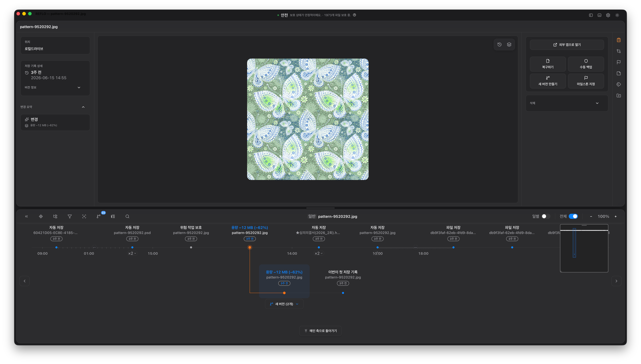Click the 수동 백업 manual backup button
Screen dimensions: 641x364
586,64
